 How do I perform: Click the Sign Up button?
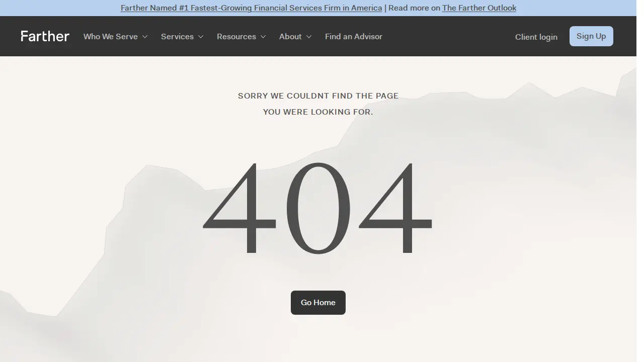tap(591, 36)
